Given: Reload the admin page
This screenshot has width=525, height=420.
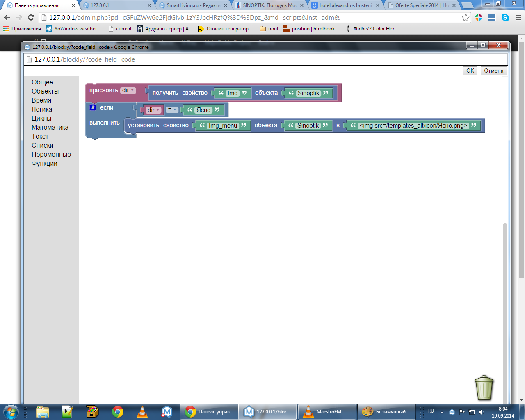Looking at the screenshot, I should pos(31,18).
